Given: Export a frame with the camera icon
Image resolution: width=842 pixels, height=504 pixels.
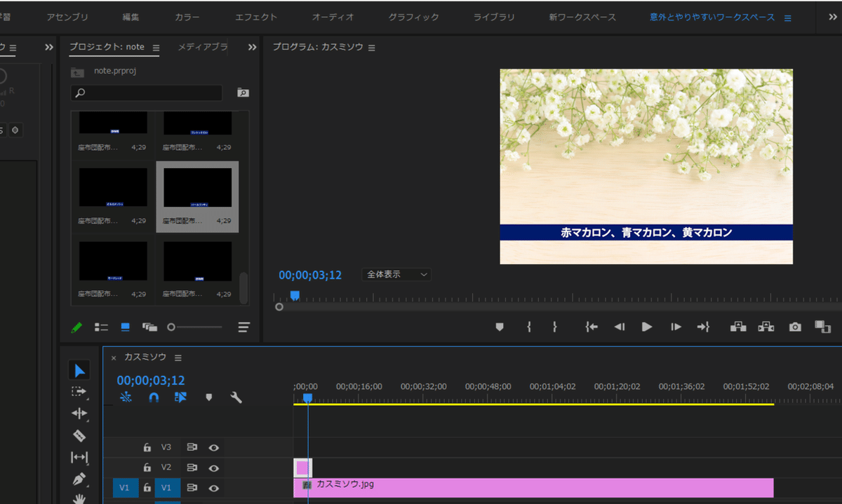Looking at the screenshot, I should coord(794,327).
